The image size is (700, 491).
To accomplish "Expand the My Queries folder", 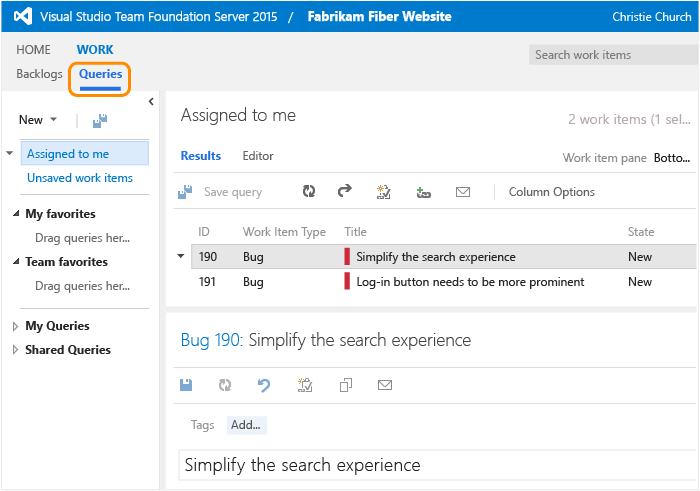I will pyautogui.click(x=15, y=326).
